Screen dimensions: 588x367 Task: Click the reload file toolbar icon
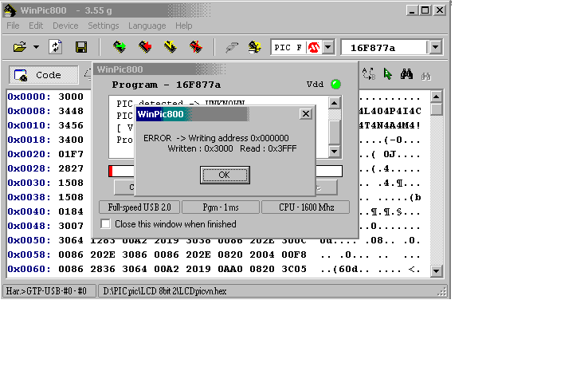(x=56, y=47)
